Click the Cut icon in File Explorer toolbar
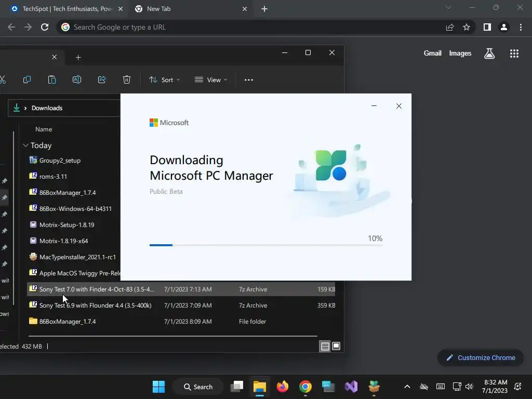The width and height of the screenshot is (532, 399). 3,79
